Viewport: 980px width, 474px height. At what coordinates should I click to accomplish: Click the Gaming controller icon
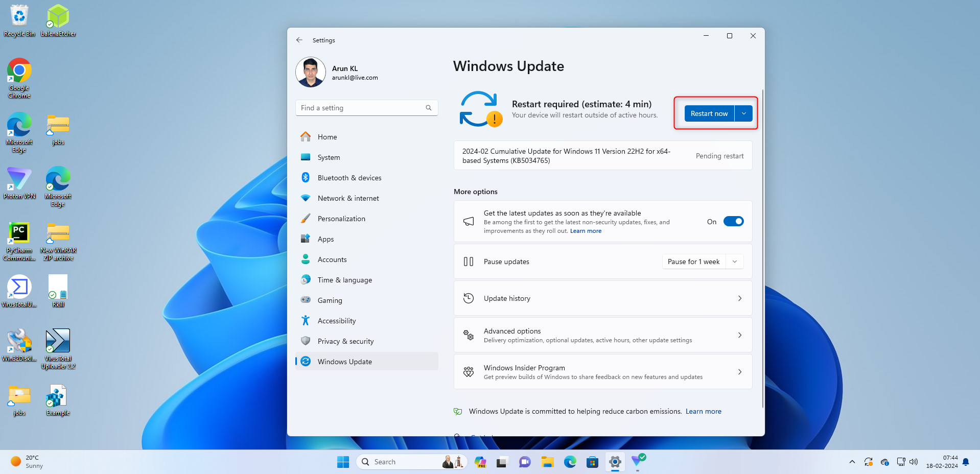[x=306, y=300]
